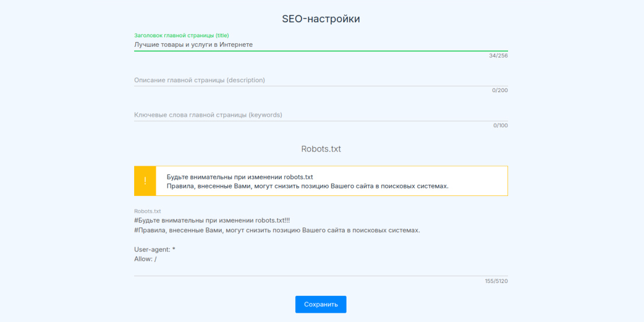Click the yellow exclamation warning icon
644x322 pixels.
click(145, 181)
